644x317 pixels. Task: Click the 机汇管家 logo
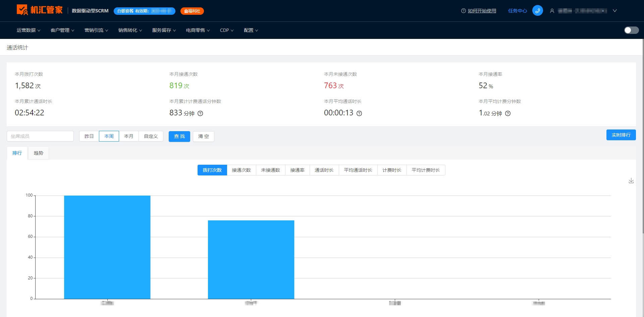tap(40, 10)
